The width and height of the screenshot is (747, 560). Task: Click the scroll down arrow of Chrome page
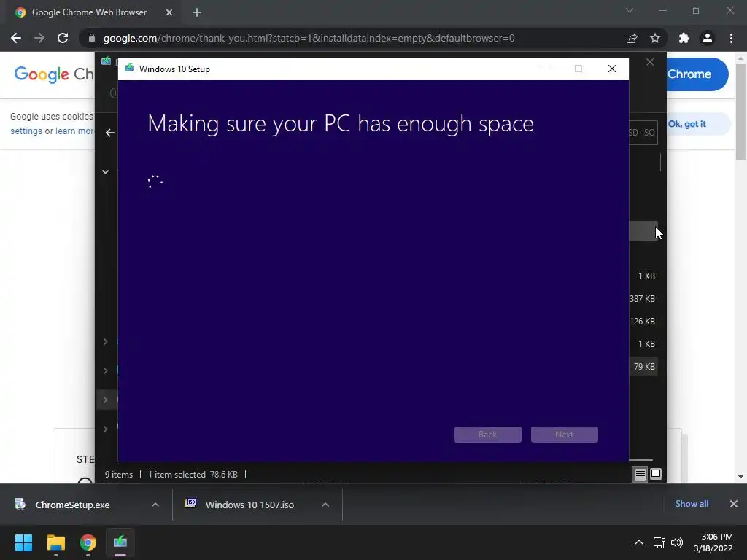[741, 477]
